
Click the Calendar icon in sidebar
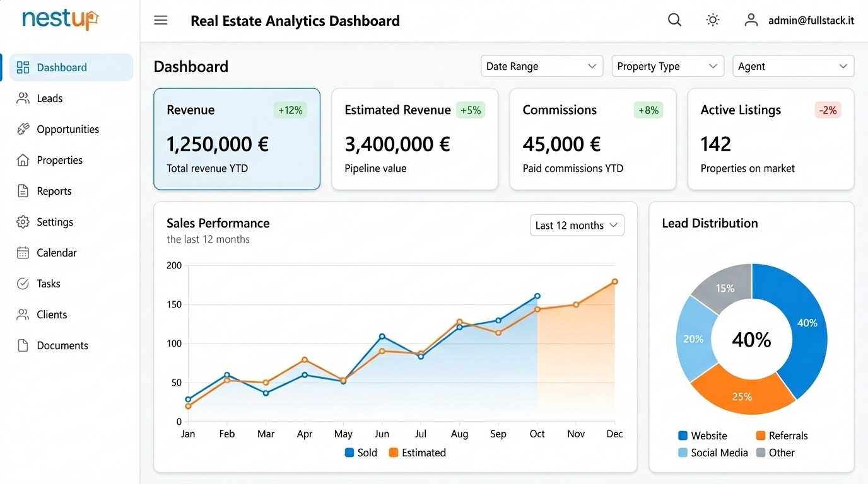tap(23, 253)
